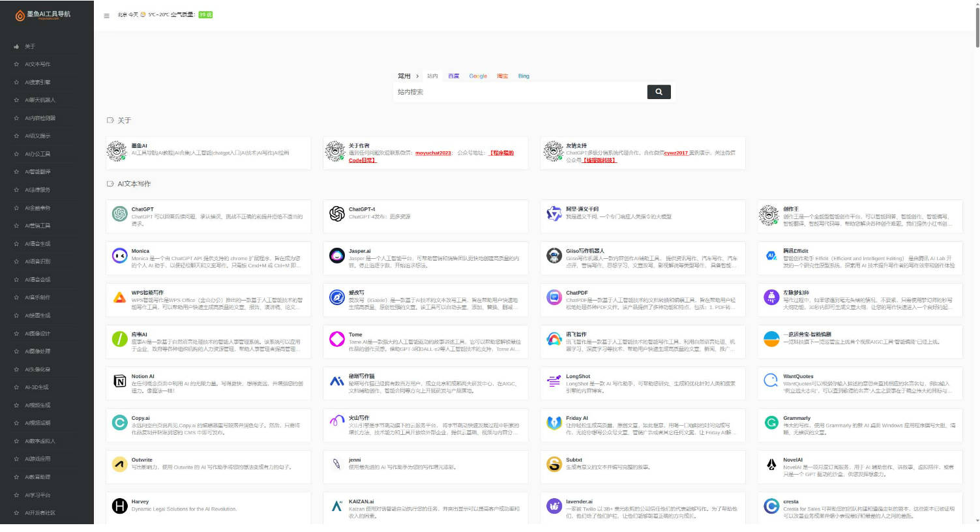This screenshot has height=532, width=980.
Task: Open AI音乐制作 sidebar category
Action: [x=37, y=297]
